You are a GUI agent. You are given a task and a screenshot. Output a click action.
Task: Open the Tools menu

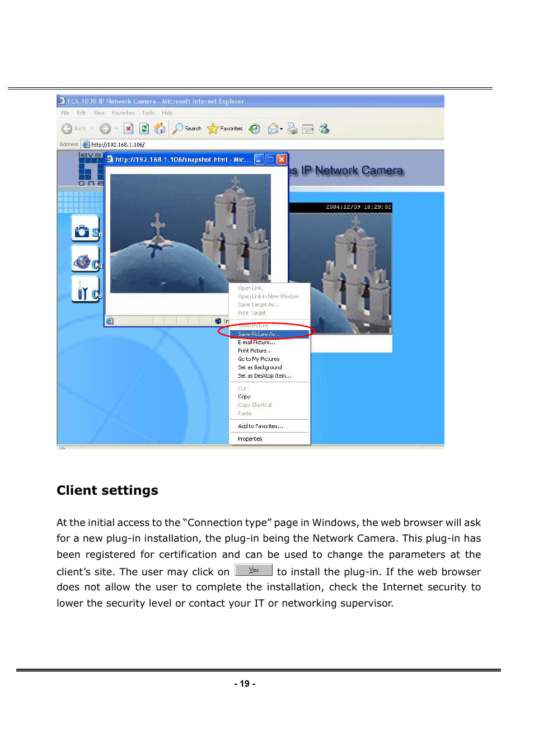click(x=148, y=113)
